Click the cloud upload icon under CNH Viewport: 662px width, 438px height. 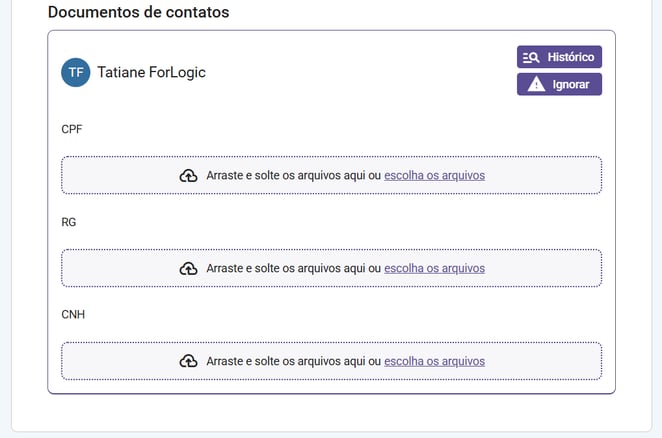coord(188,362)
